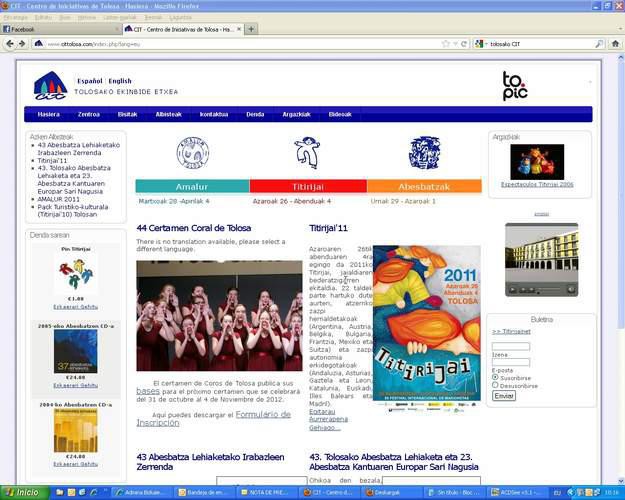
Task: Click the CIT logo in page header
Action: click(x=50, y=86)
